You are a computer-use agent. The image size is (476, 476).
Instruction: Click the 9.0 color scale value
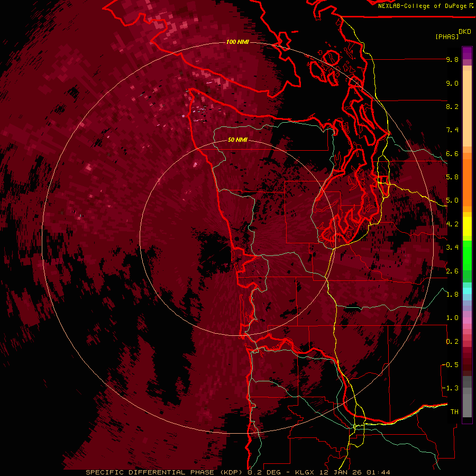[452, 84]
